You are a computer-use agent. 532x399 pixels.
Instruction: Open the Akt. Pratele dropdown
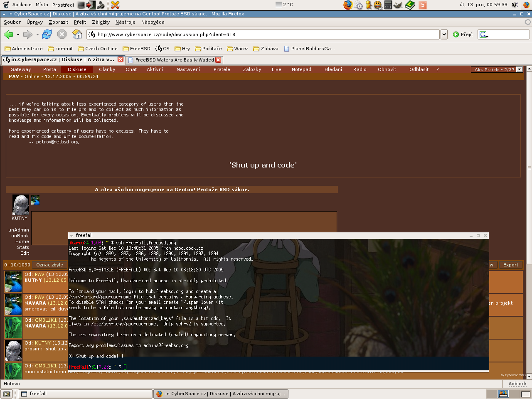pos(519,69)
